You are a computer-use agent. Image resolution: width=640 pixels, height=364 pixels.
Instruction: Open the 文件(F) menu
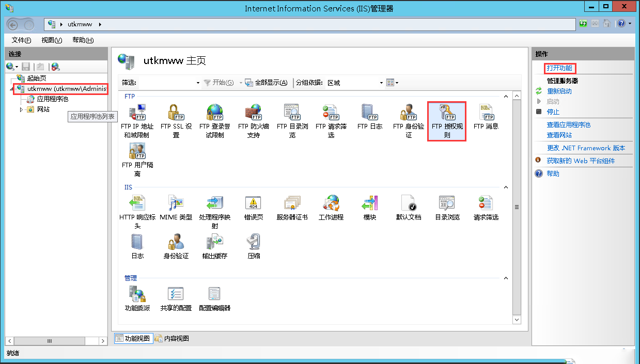(21, 40)
